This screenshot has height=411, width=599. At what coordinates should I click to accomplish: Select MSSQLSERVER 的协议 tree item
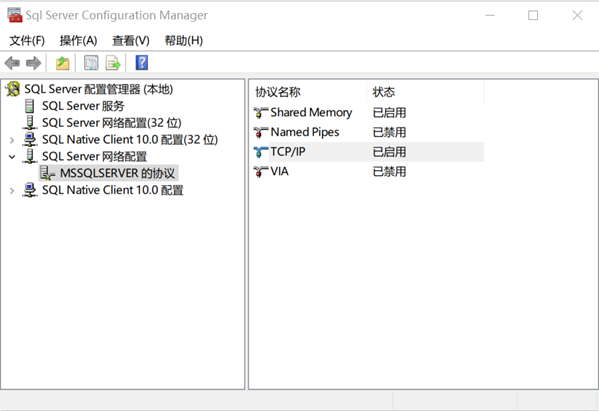point(117,173)
